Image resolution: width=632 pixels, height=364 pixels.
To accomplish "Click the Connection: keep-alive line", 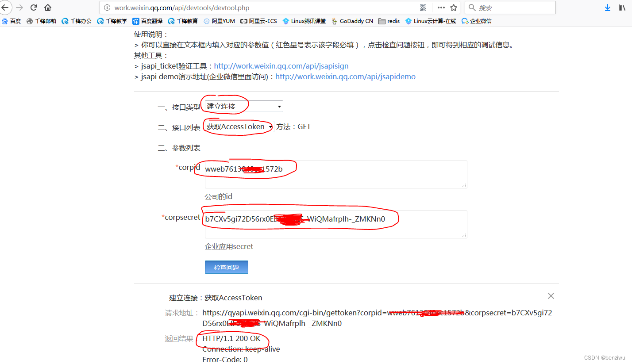I will [241, 349].
